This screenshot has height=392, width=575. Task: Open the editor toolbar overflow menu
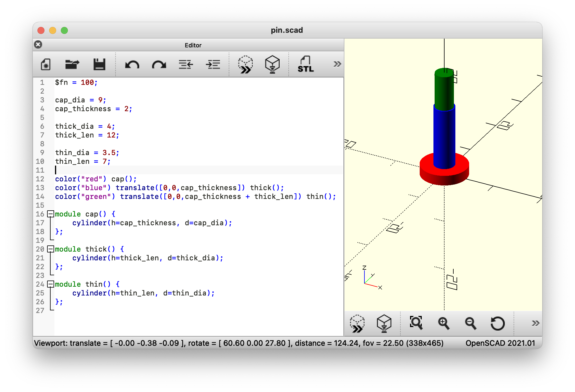[x=337, y=64]
